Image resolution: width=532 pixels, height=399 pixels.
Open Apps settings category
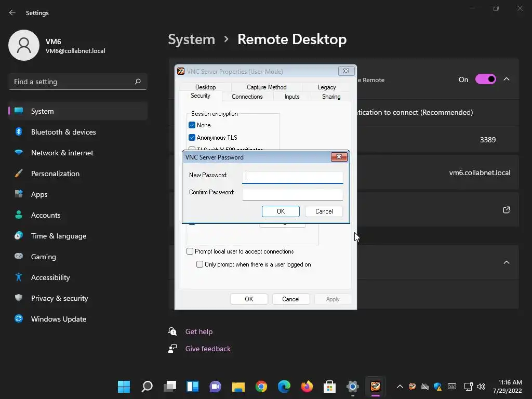point(78,194)
